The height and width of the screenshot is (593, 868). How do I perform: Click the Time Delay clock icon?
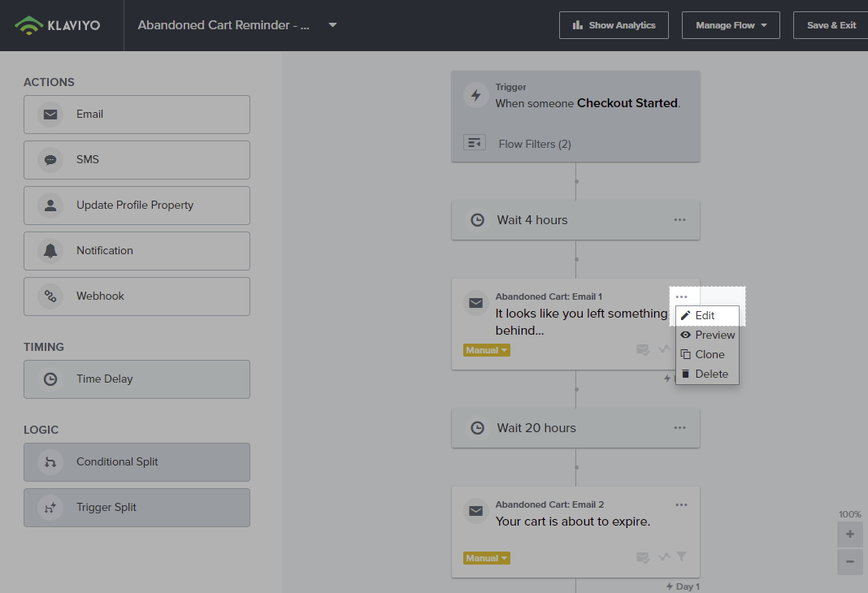tap(50, 379)
